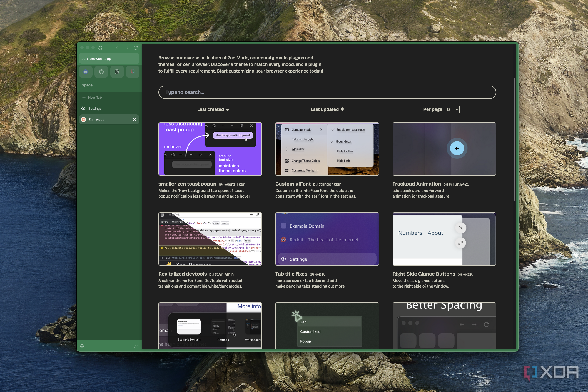
Task: Open the Custom uiFont mod thumbnail
Action: [x=327, y=149]
